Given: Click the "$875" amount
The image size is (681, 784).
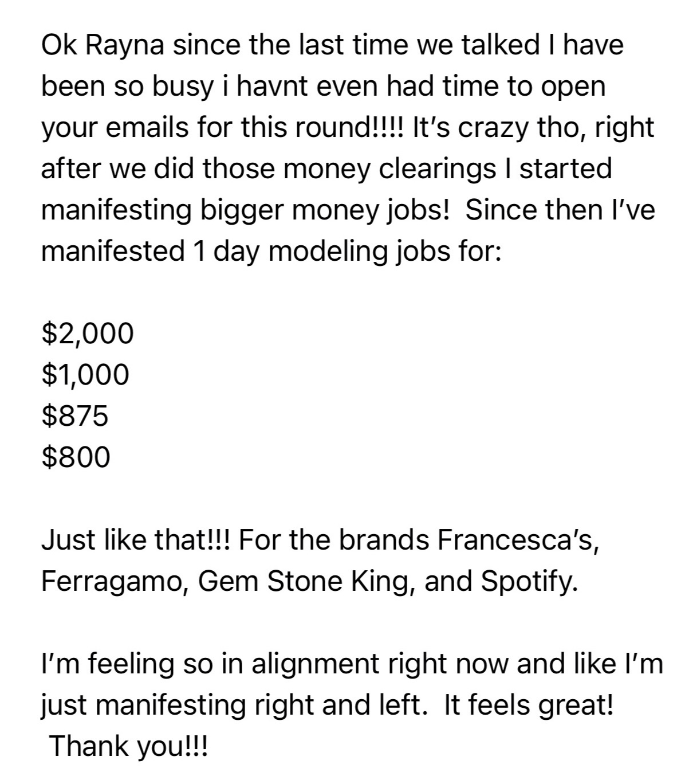Looking at the screenshot, I should [x=75, y=415].
